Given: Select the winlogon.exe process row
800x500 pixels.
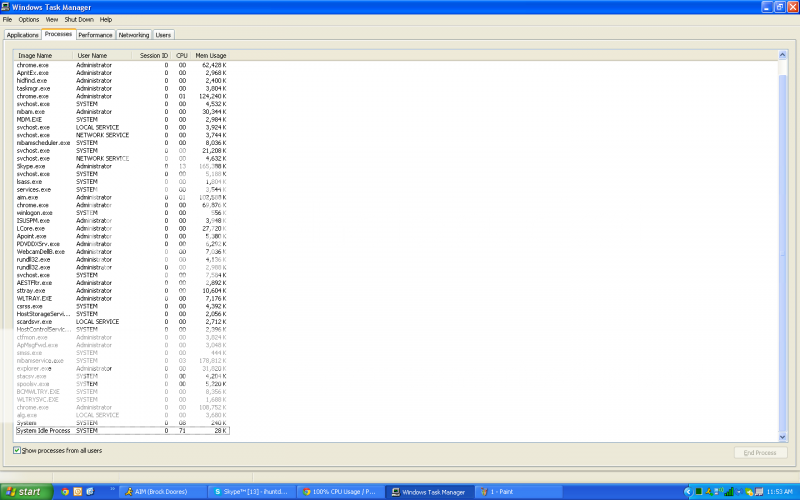Looking at the screenshot, I should (122, 213).
